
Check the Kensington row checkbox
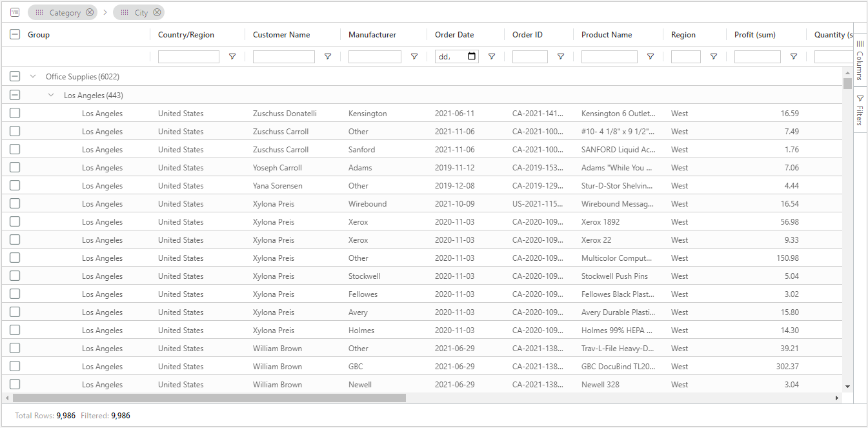click(15, 113)
